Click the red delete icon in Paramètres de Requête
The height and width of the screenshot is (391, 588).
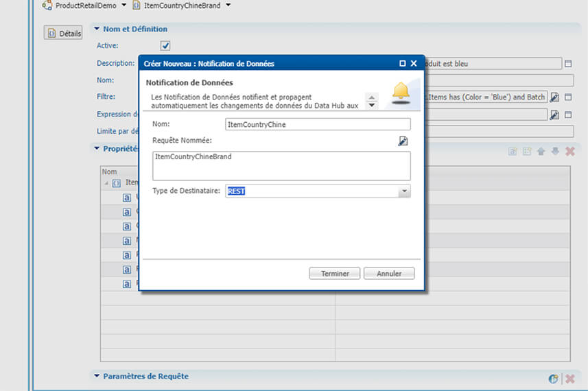[x=569, y=379]
